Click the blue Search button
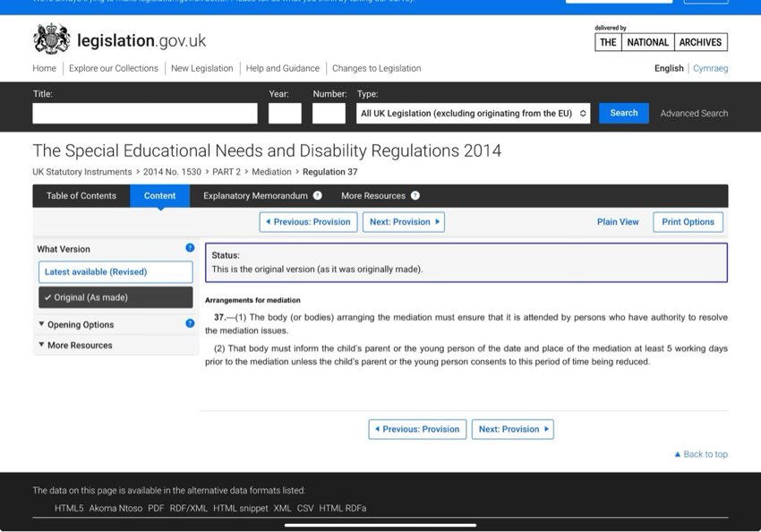The height and width of the screenshot is (532, 761). 624,113
